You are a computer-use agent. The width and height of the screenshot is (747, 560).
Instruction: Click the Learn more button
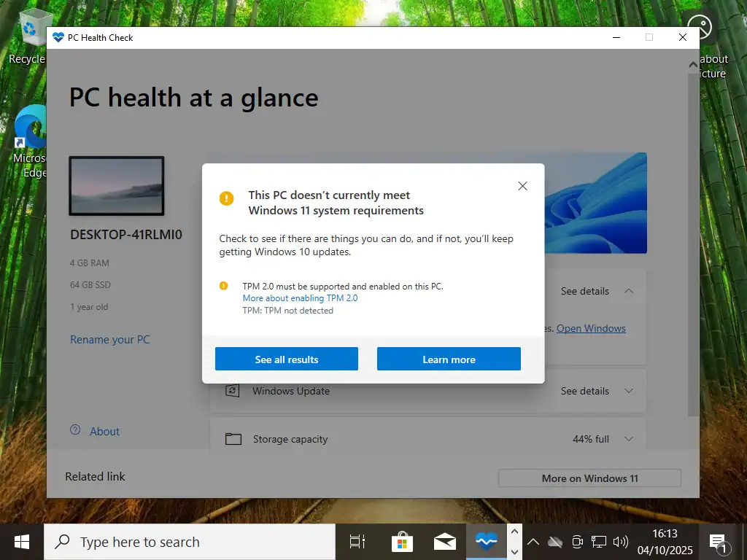click(x=449, y=359)
